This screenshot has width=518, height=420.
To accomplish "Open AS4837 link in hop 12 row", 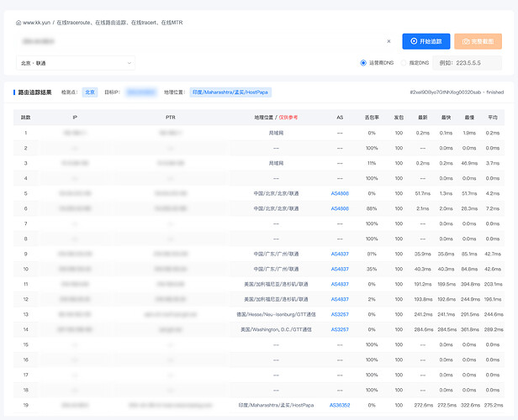I will coord(340,299).
